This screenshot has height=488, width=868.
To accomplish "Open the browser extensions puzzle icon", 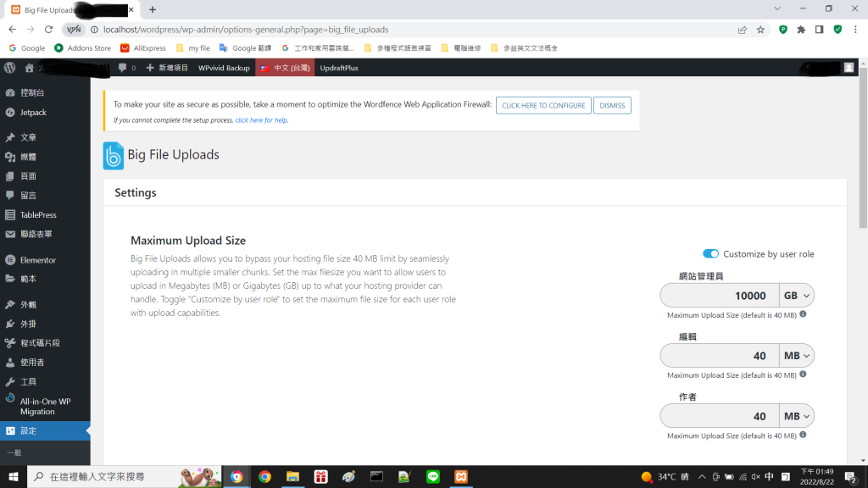I will [x=801, y=30].
